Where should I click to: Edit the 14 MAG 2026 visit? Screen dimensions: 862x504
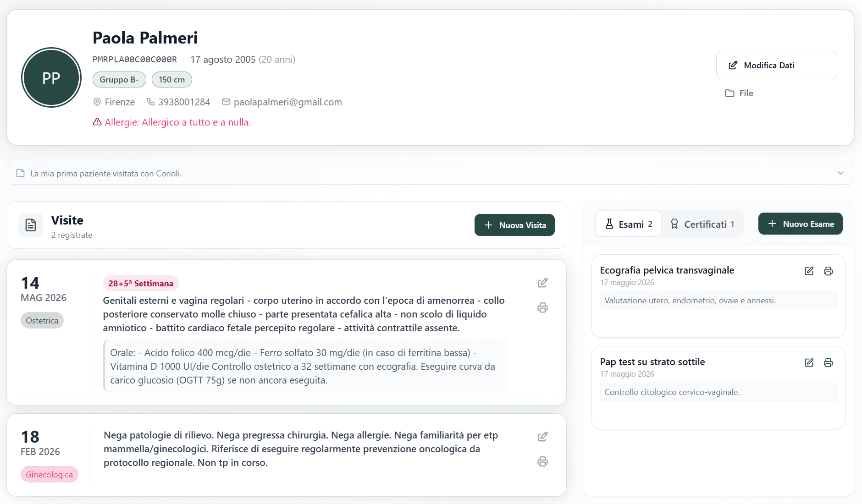[542, 283]
